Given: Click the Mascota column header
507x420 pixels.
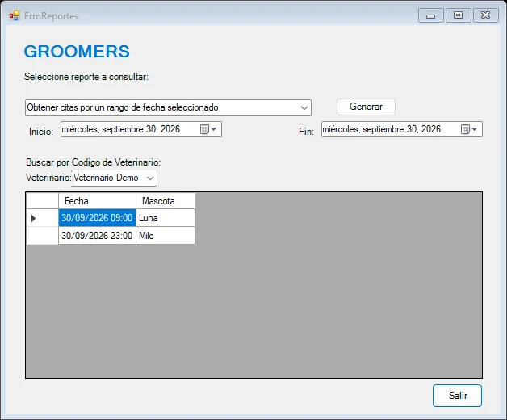Looking at the screenshot, I should tap(166, 201).
